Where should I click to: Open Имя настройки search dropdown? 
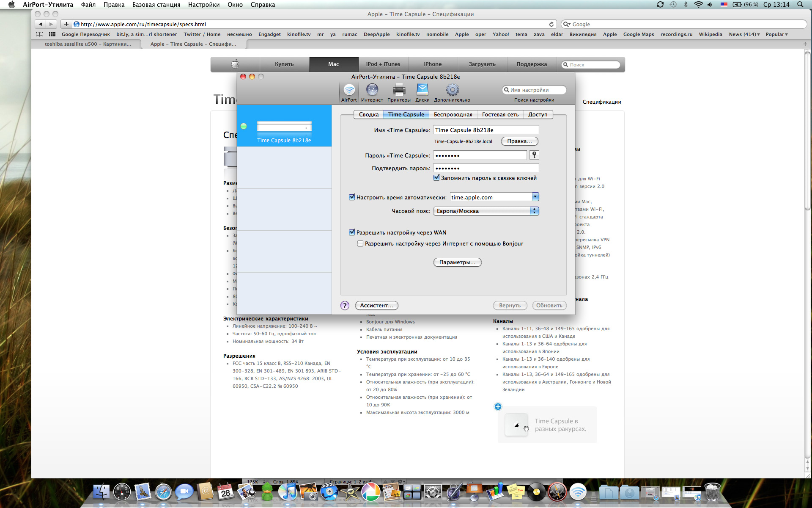coord(506,90)
